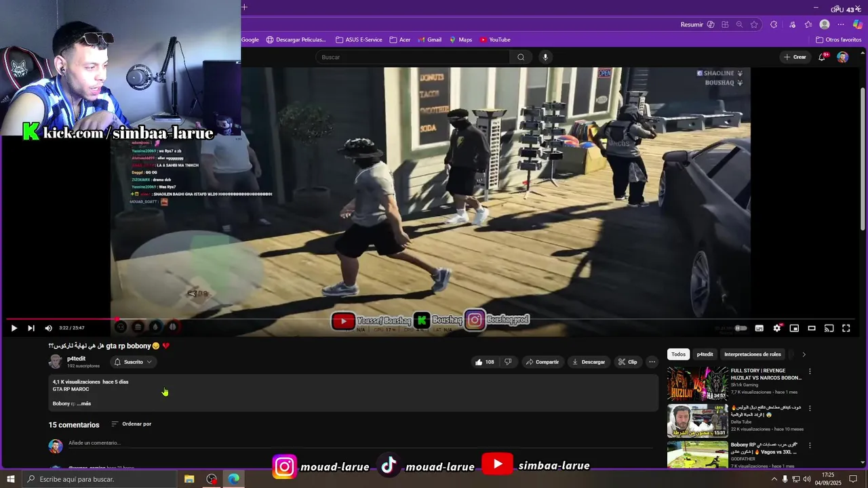Open the Crear create menu
Image resolution: width=868 pixels, height=488 pixels.
pyautogui.click(x=795, y=57)
